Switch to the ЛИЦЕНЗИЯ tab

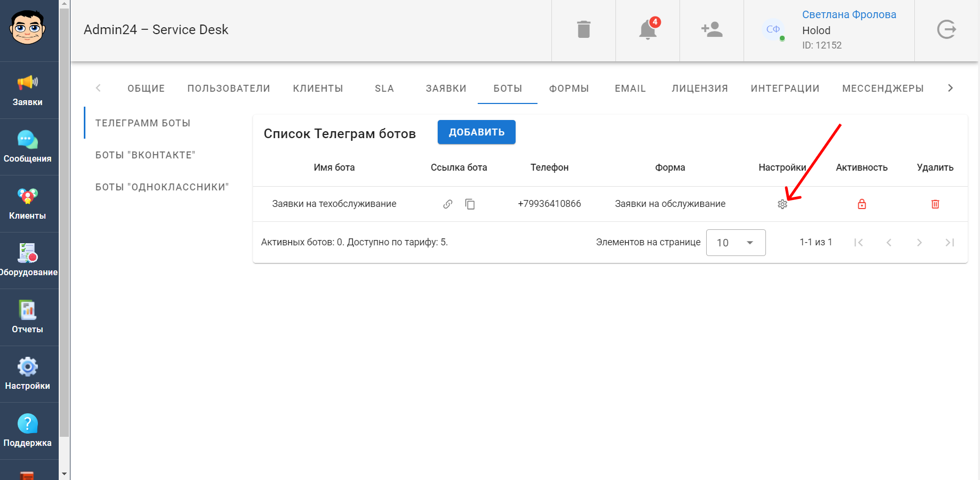pos(700,89)
